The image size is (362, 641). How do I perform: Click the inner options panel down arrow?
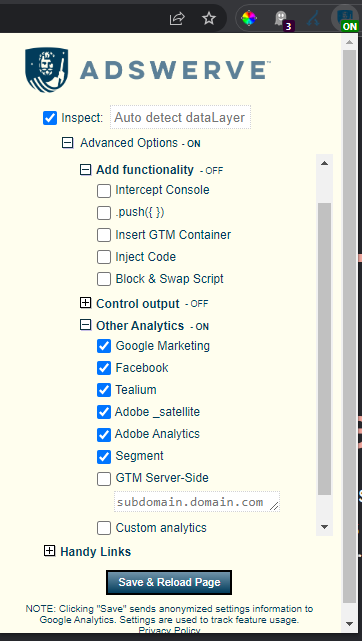tap(324, 527)
